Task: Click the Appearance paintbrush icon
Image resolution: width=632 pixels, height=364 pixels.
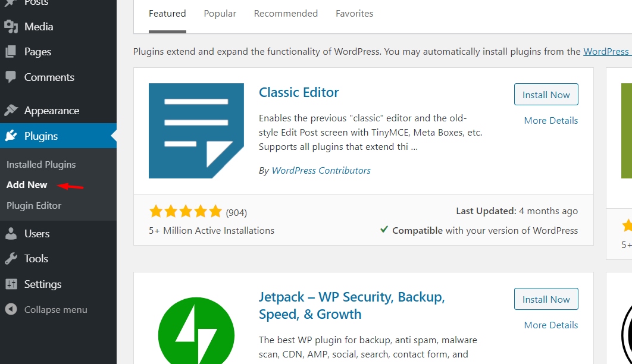Action: coord(11,110)
